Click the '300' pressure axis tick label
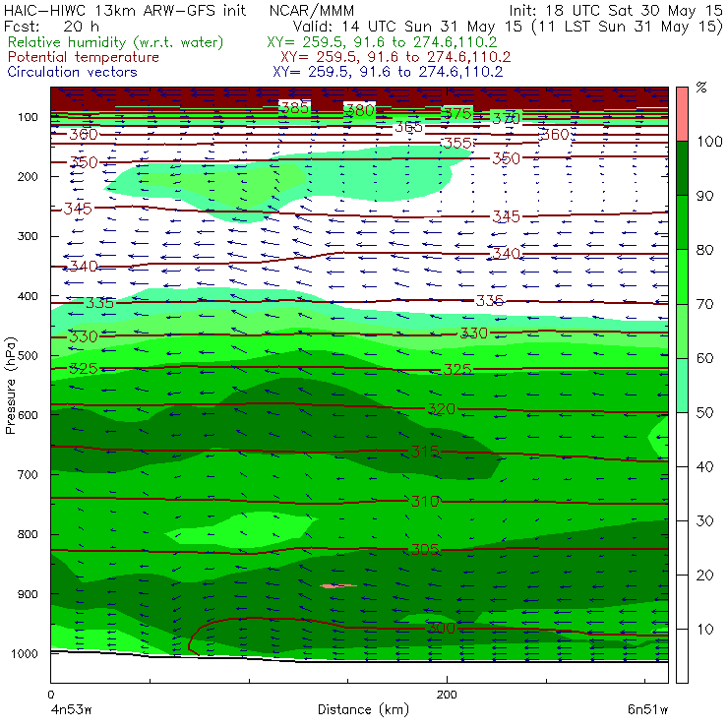This screenshot has height=728, width=728. pyautogui.click(x=28, y=236)
